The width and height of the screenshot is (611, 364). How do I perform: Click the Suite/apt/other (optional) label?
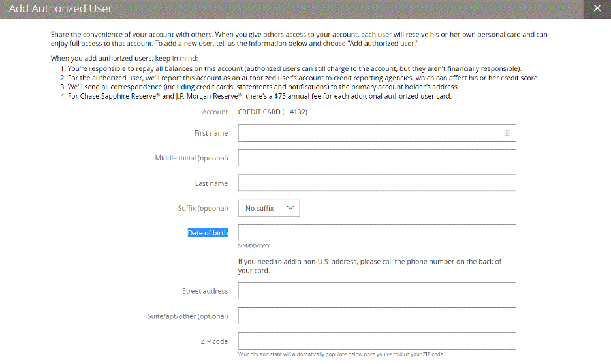pyautogui.click(x=187, y=316)
